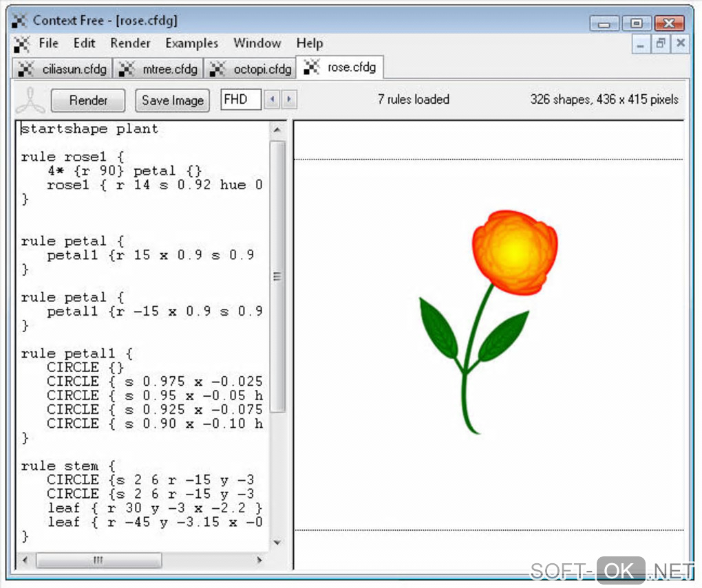Select the rose.cfdg tab
Screen dimensions: 702x588
[339, 67]
